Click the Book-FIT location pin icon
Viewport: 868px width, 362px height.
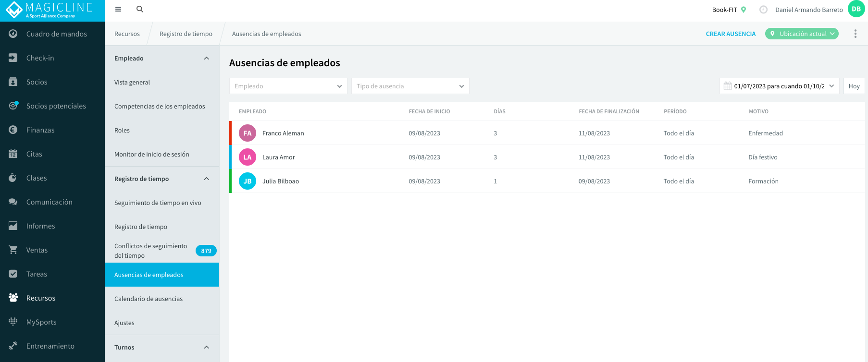[744, 10]
